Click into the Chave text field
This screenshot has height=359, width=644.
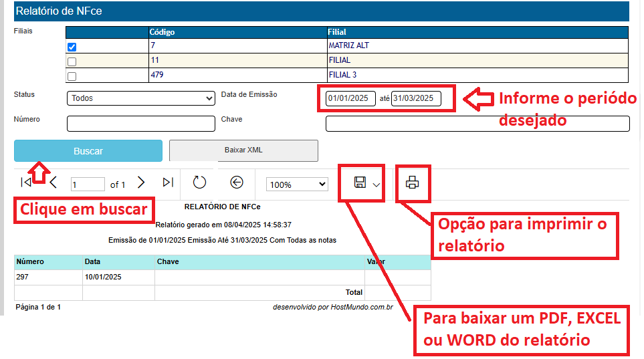[x=477, y=124]
